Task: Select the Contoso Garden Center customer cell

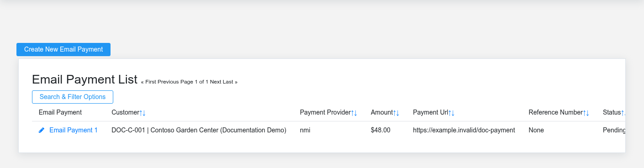Action: 199,130
